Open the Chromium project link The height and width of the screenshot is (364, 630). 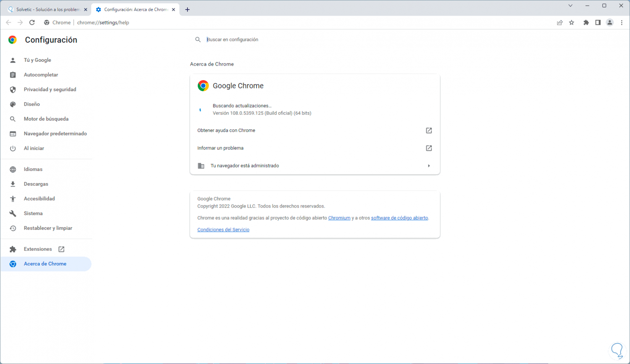point(339,218)
